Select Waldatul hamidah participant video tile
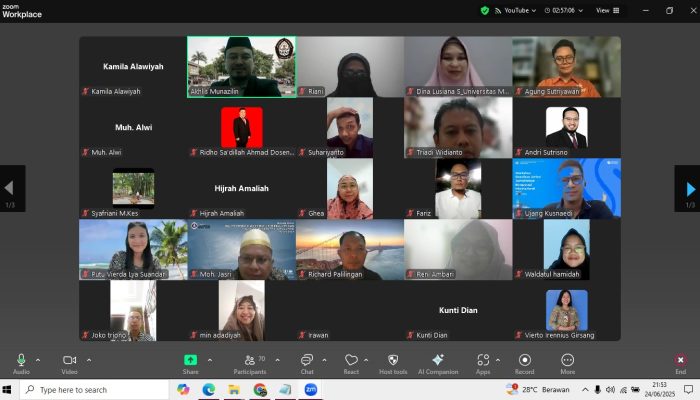 (x=567, y=250)
